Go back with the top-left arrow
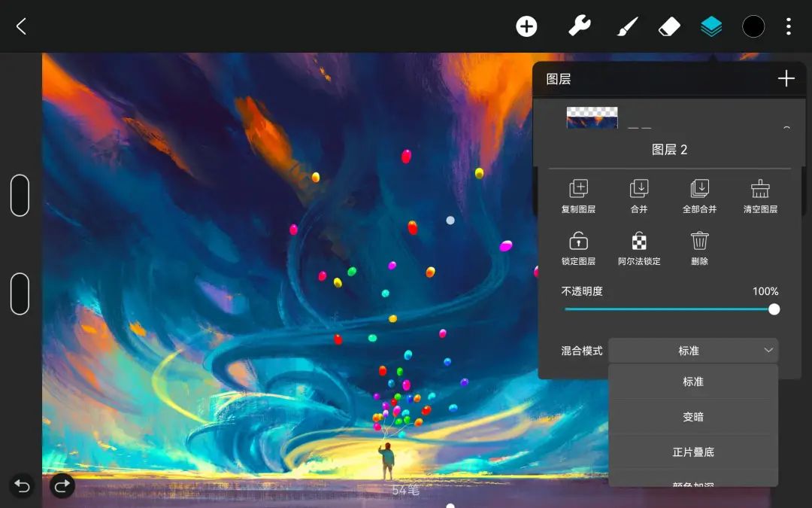 (x=21, y=26)
